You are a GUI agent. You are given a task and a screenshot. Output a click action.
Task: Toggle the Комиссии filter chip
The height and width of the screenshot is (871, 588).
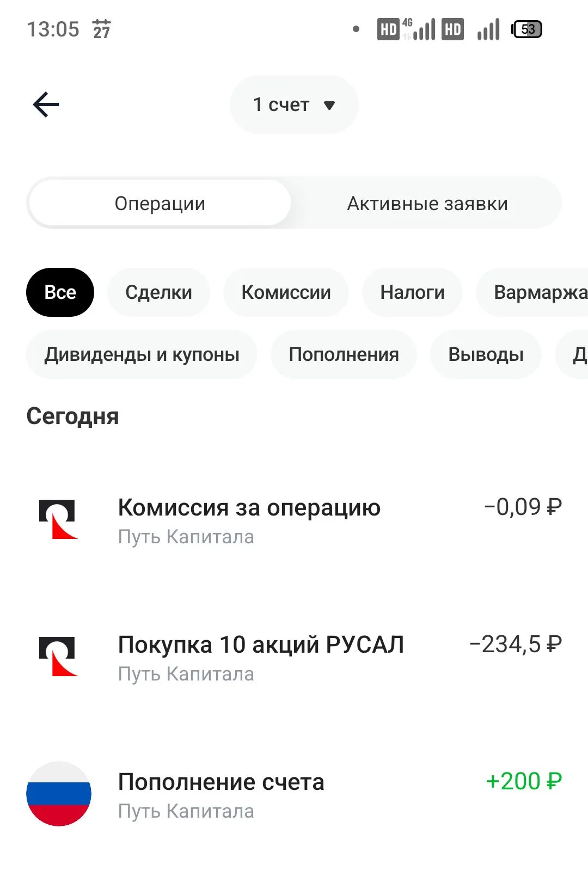[x=286, y=292]
